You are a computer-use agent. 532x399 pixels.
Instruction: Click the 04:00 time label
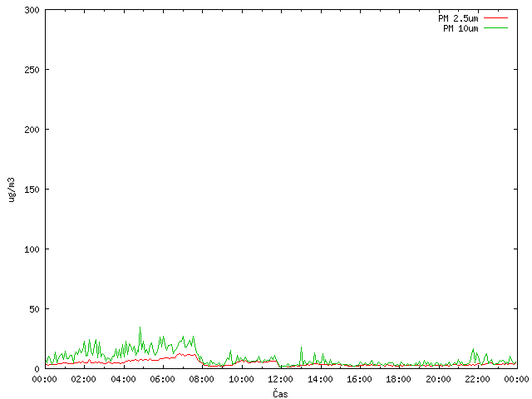[x=124, y=379]
